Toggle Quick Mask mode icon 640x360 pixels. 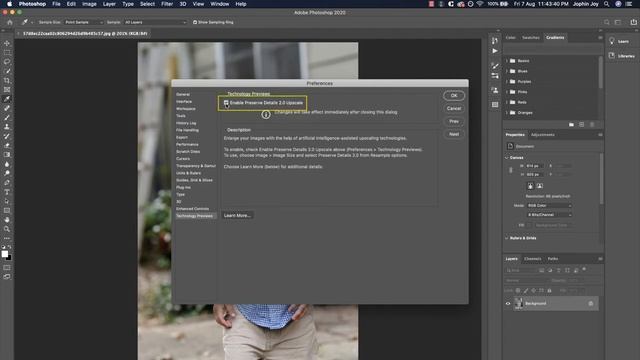coord(7,268)
